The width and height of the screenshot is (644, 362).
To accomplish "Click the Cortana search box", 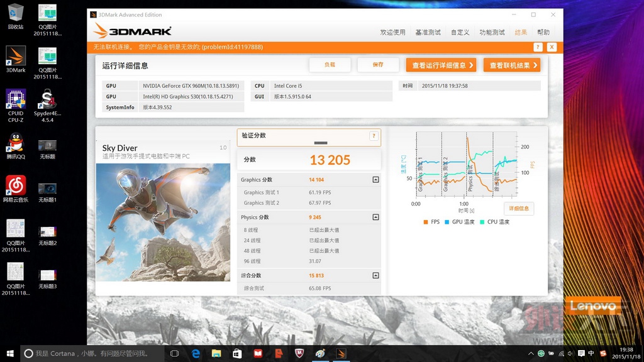I will [92, 353].
